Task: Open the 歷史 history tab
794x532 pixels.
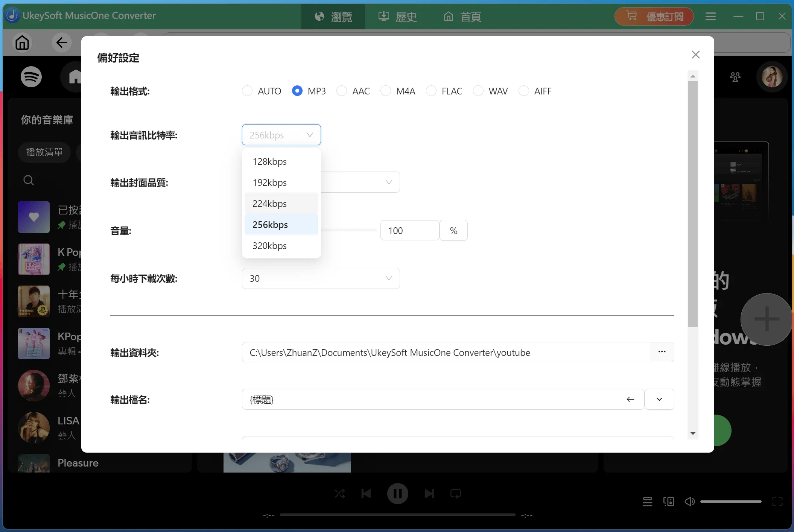Action: 397,17
